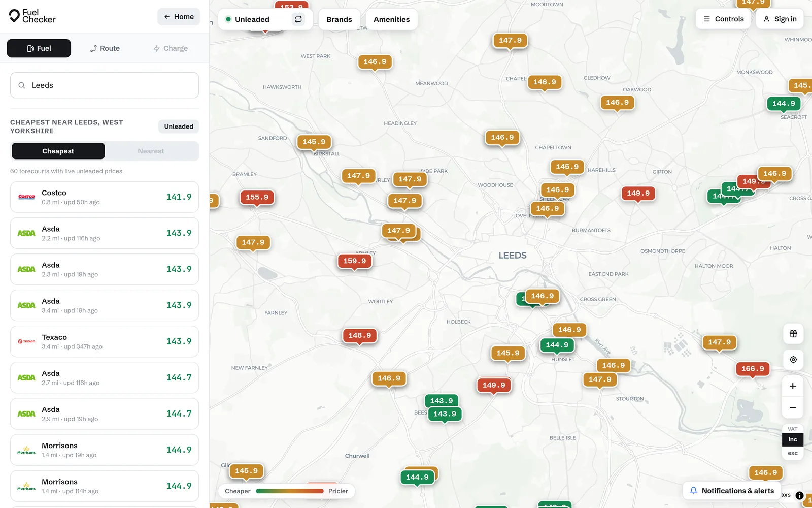Click the 149.9 marker near Gipton
812x508 pixels.
[x=638, y=193]
